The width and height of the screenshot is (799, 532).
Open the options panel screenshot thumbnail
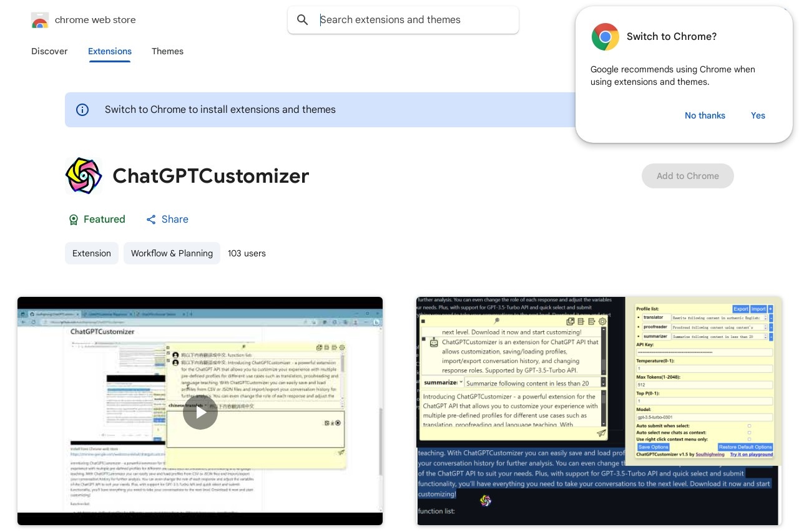[599, 411]
